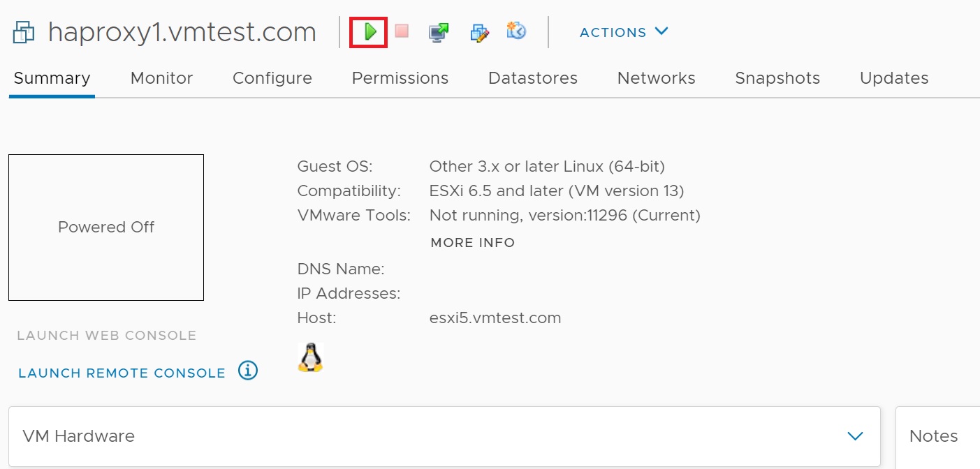Click the Linux penguin guest OS icon
The image size is (980, 469).
(x=310, y=357)
